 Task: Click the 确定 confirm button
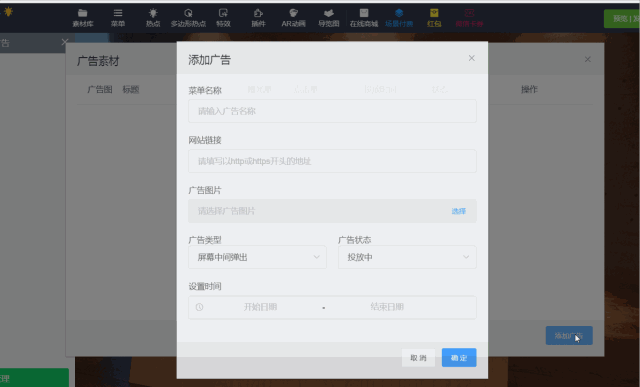[459, 358]
